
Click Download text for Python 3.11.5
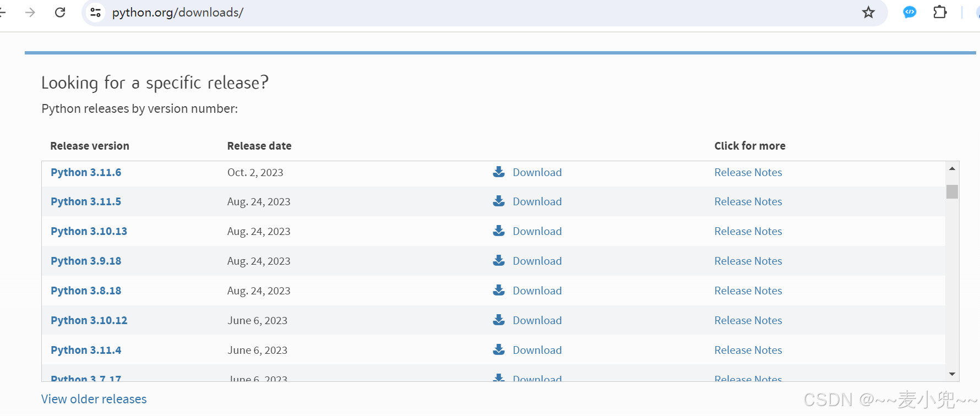(x=537, y=201)
